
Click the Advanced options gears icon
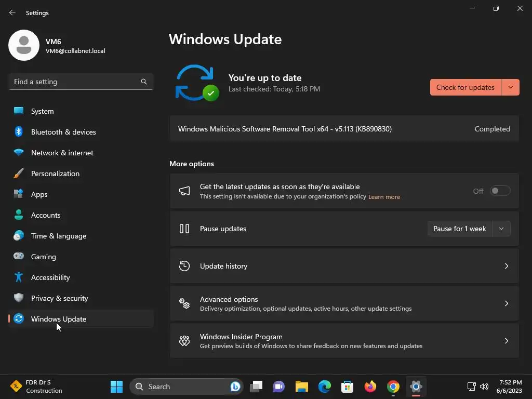pos(184,303)
